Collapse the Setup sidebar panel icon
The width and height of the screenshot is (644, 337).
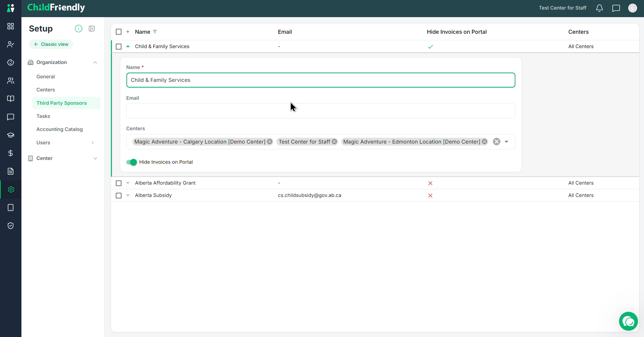click(x=92, y=29)
